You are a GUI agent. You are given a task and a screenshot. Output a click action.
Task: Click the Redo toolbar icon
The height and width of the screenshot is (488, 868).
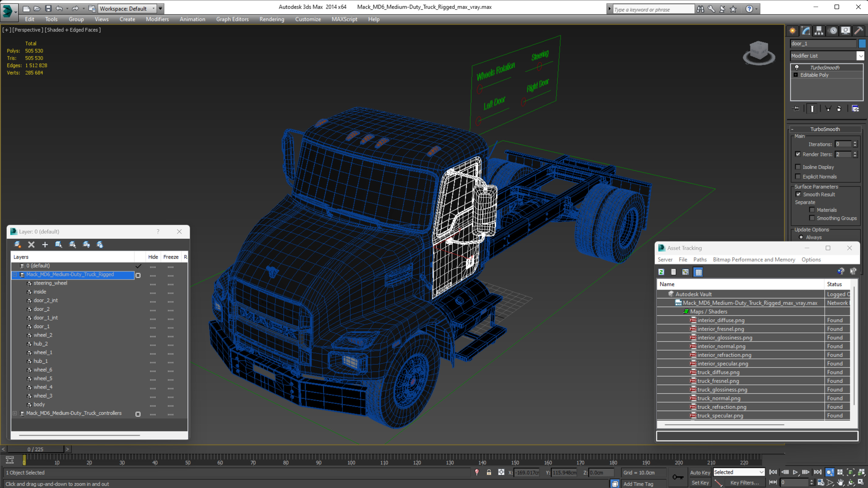[x=75, y=9]
